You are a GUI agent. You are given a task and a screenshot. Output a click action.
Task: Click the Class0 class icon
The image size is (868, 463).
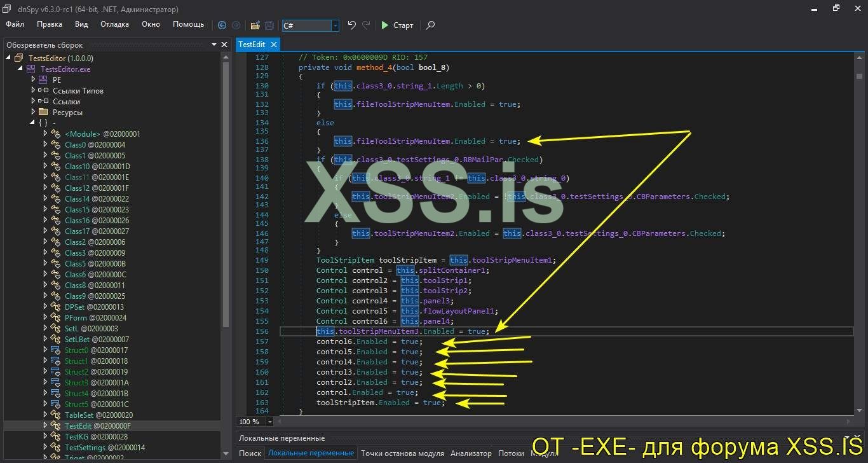click(55, 145)
